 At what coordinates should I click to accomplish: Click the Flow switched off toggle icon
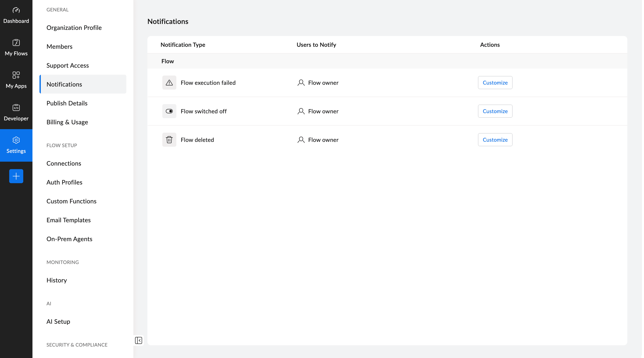point(169,111)
